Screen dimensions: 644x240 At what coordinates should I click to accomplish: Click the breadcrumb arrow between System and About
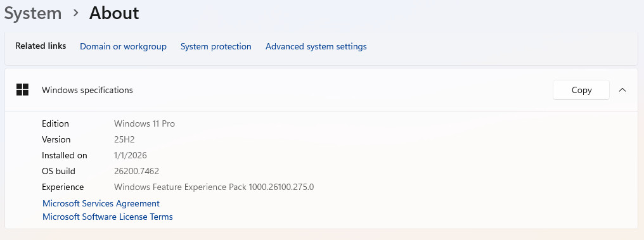click(75, 13)
